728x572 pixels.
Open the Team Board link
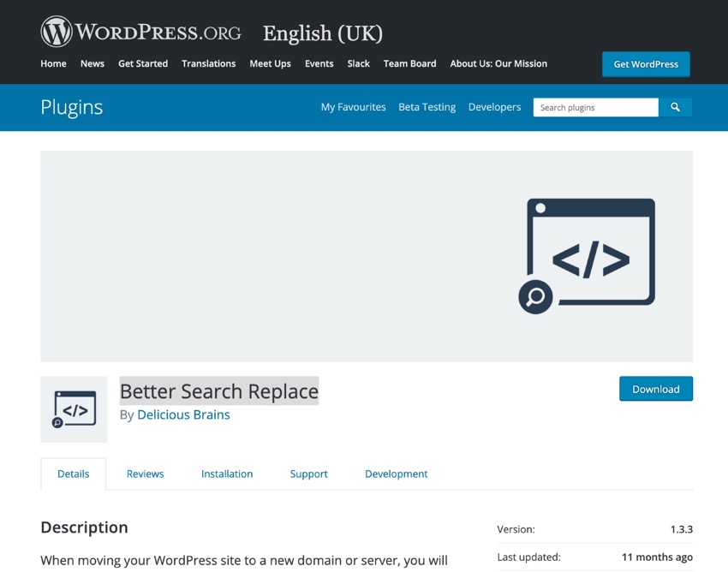click(x=410, y=63)
